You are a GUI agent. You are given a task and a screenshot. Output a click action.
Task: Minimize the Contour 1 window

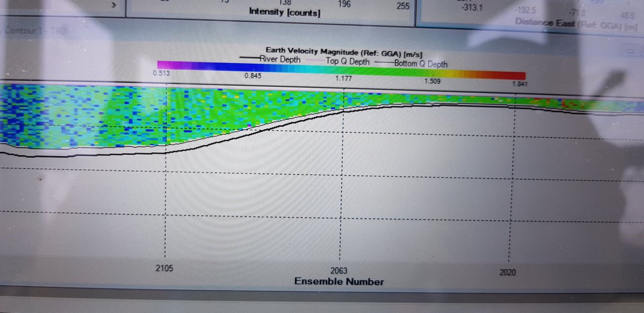pos(630,50)
